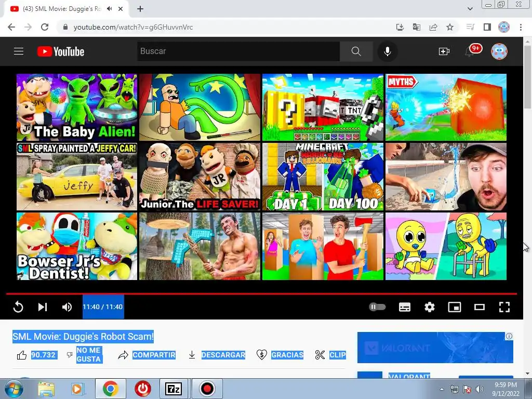This screenshot has height=399, width=532.
Task: Click the ad info icon
Action: [509, 336]
